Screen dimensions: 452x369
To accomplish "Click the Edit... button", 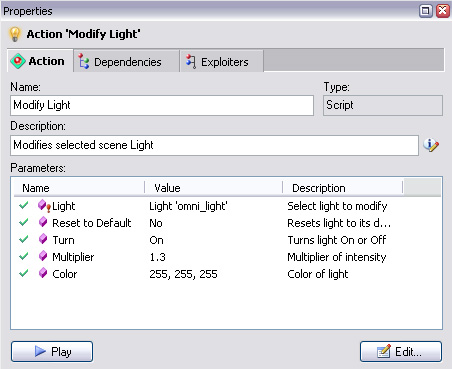I will 401,351.
